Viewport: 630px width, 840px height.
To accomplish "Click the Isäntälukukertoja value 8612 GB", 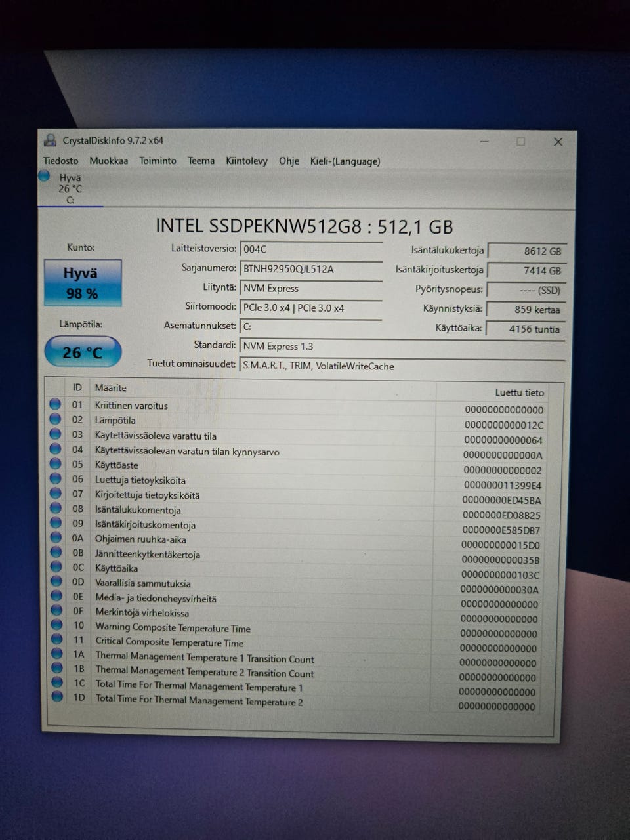I will pos(527,251).
